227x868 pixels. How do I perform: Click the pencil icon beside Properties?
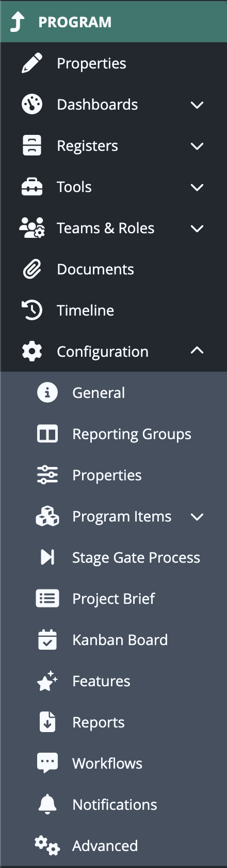coord(32,63)
